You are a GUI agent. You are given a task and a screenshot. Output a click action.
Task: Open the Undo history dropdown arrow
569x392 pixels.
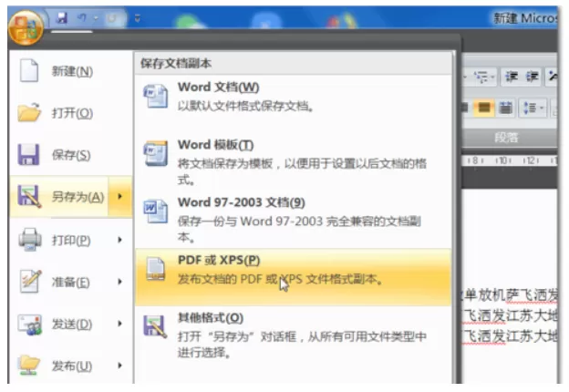coord(96,17)
